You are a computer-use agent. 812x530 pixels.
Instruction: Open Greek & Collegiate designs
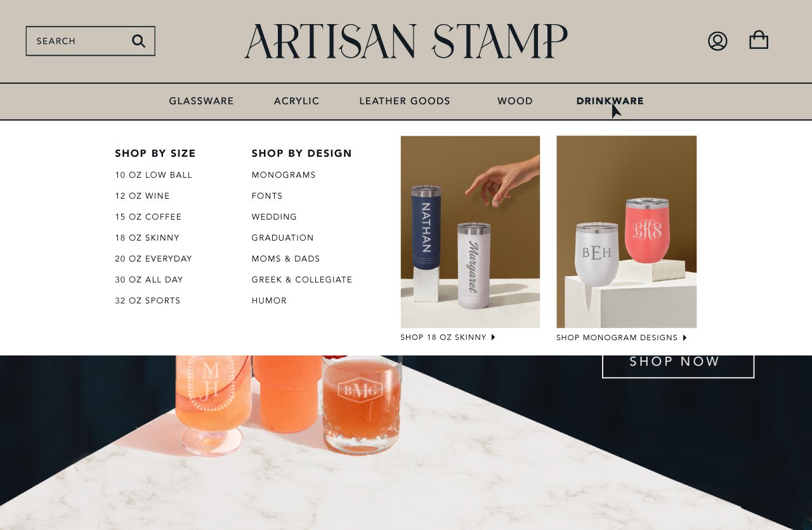click(x=302, y=280)
